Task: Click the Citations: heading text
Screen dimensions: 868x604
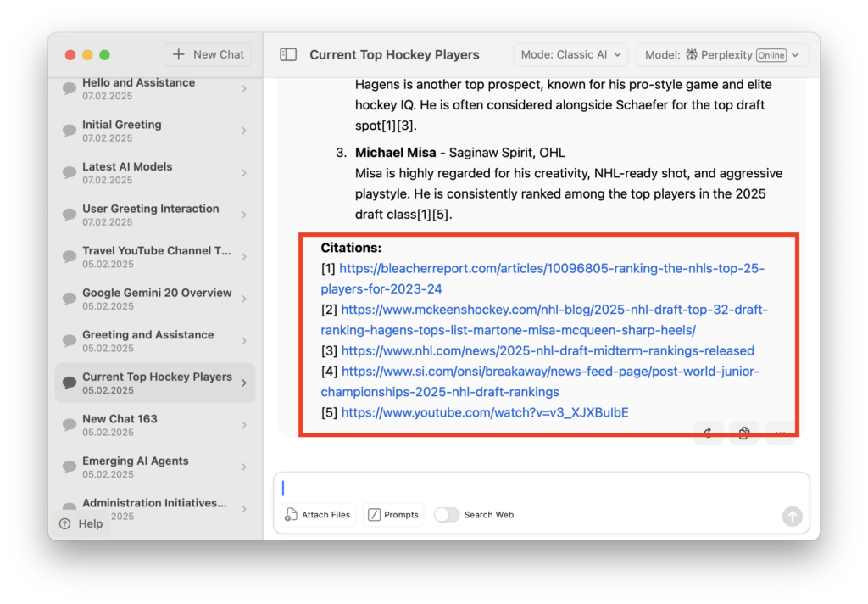Action: point(351,248)
